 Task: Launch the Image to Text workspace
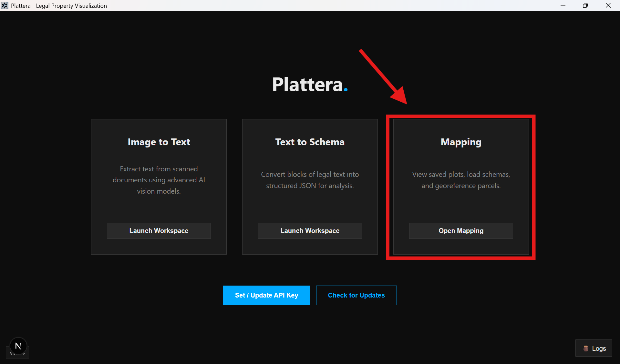coord(159,231)
